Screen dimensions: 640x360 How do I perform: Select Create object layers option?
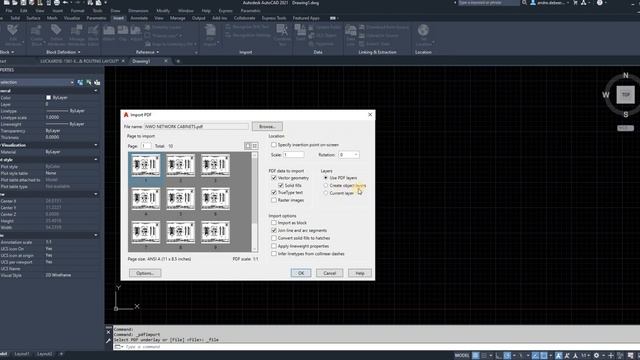326,185
